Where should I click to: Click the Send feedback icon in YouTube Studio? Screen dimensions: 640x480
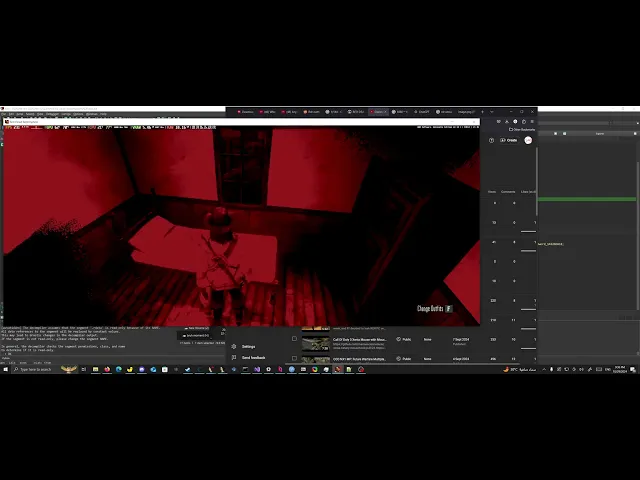[233, 358]
